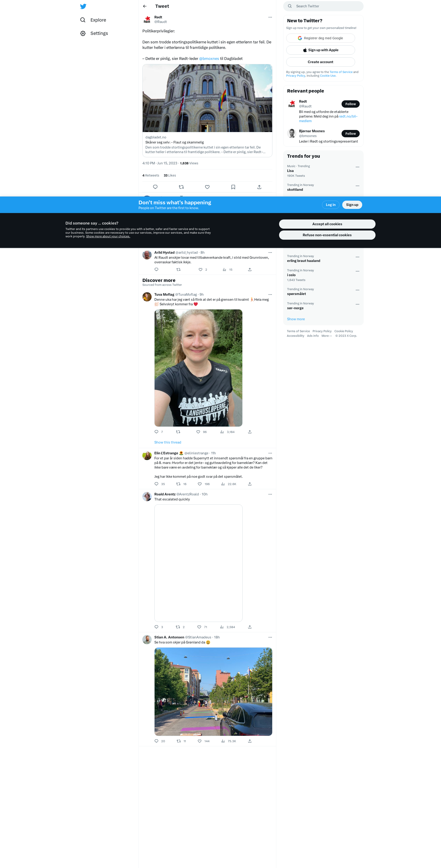Open more menu on Tuva Moflag's tweet
Viewport: 441px width, 868px height.
tap(270, 295)
